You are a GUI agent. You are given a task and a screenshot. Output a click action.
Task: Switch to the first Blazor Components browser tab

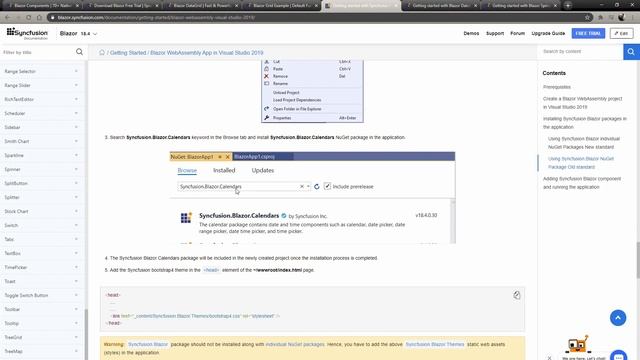click(x=43, y=6)
